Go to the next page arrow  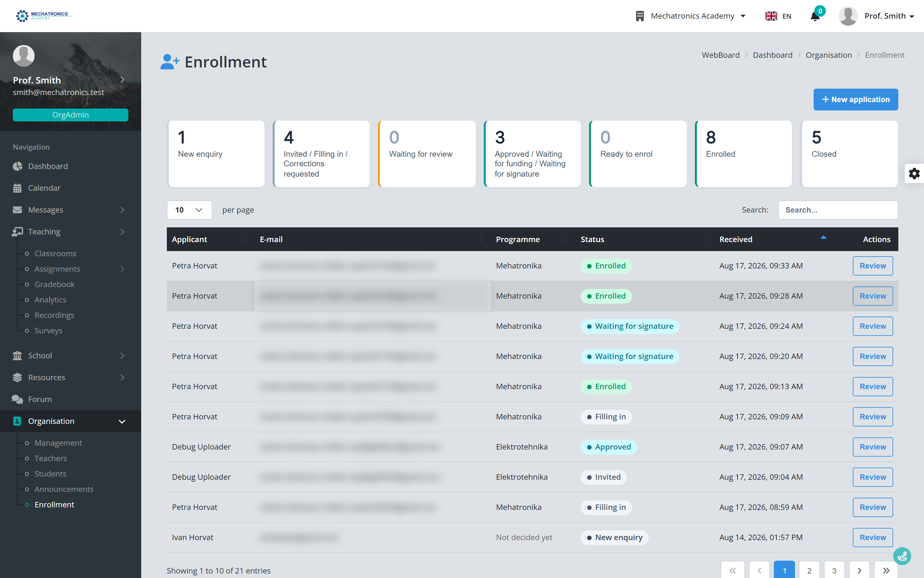(859, 570)
